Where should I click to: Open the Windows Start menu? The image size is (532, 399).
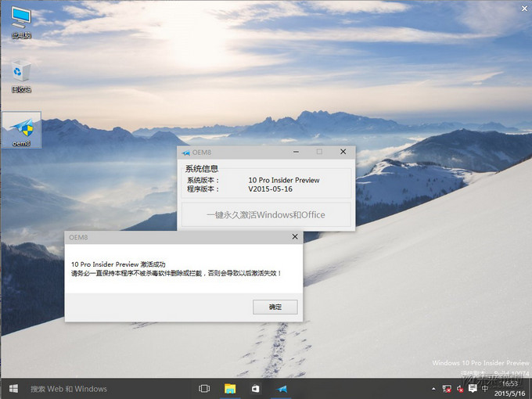pyautogui.click(x=13, y=389)
